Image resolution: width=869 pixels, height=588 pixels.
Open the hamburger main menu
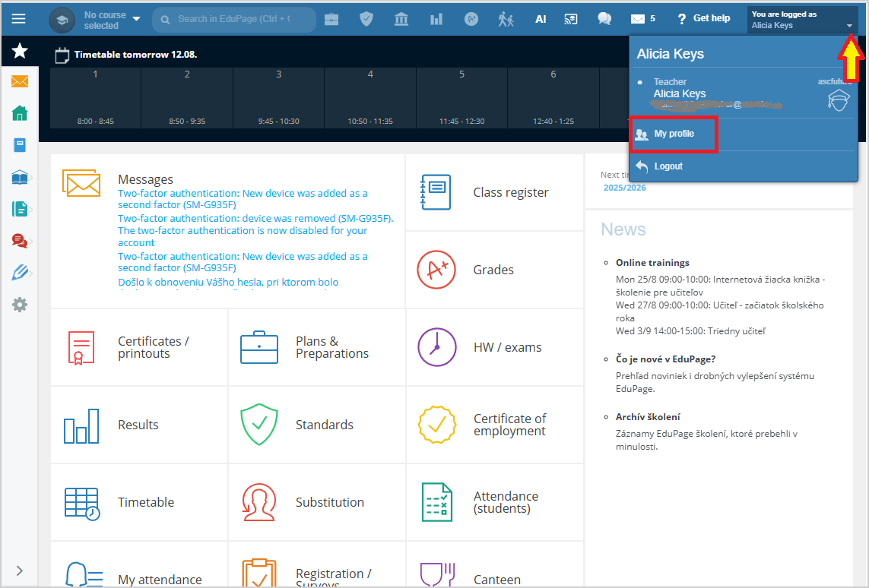18,19
